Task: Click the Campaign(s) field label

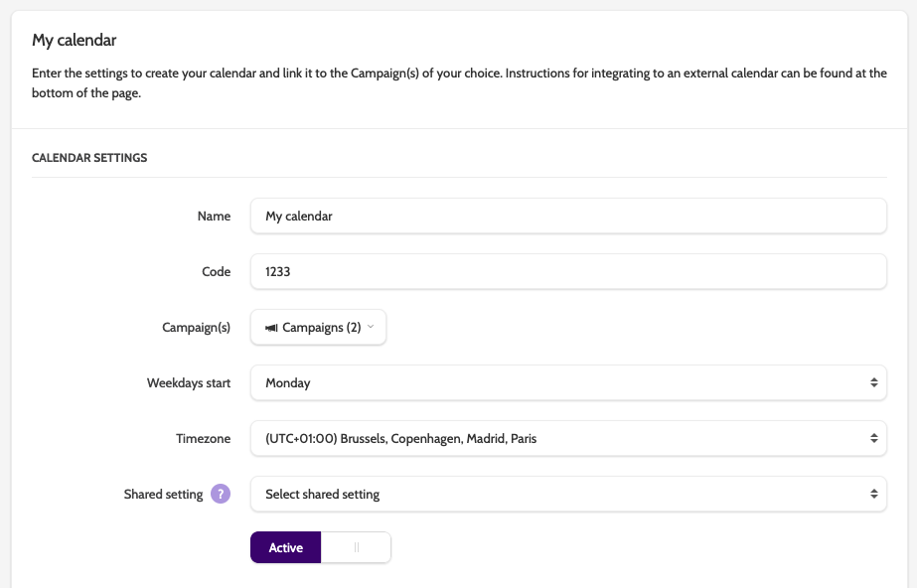Action: tap(197, 328)
